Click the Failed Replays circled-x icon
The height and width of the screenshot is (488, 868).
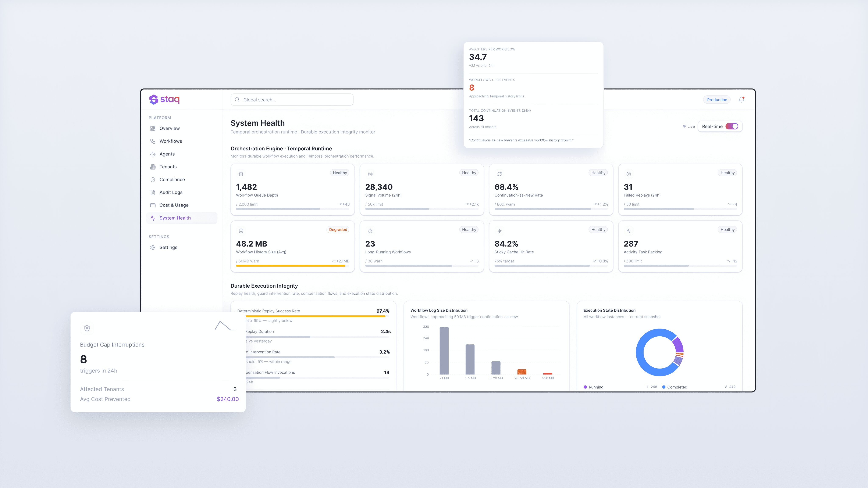pyautogui.click(x=628, y=174)
